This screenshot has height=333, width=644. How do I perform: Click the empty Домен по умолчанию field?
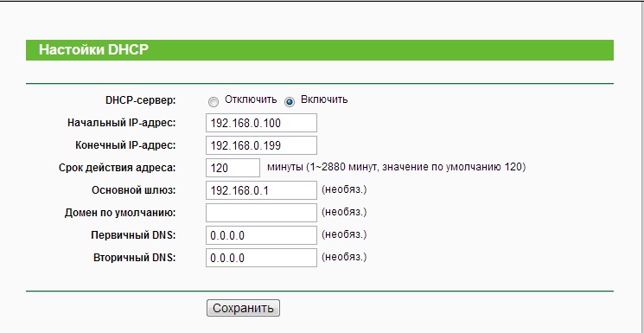pyautogui.click(x=261, y=213)
